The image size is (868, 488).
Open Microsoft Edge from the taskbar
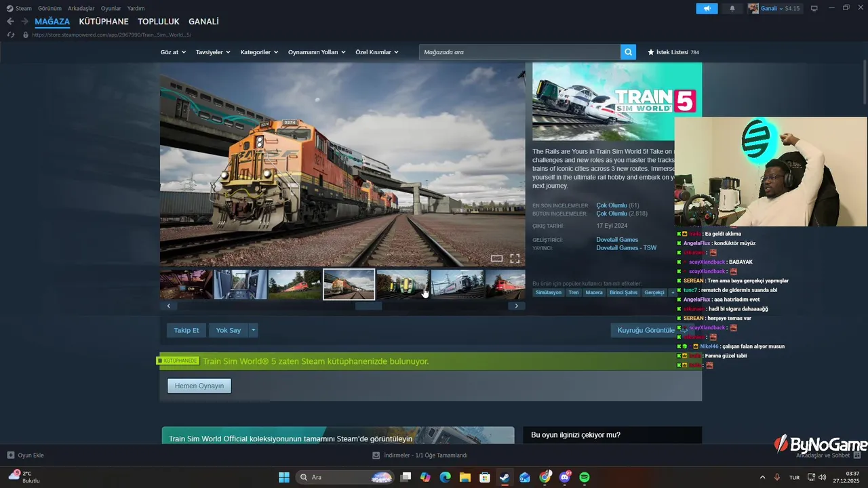pyautogui.click(x=445, y=477)
